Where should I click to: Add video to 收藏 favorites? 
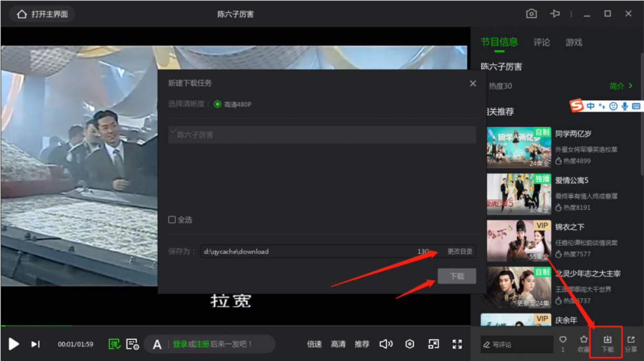click(x=583, y=344)
